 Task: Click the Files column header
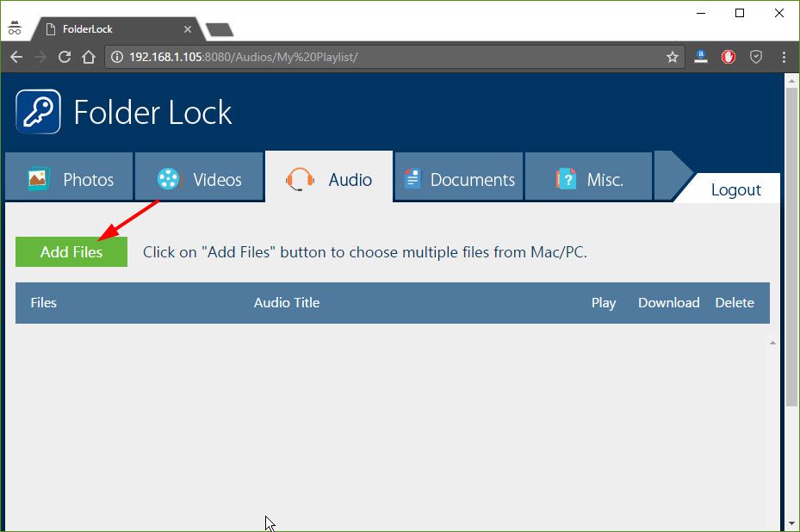point(43,302)
